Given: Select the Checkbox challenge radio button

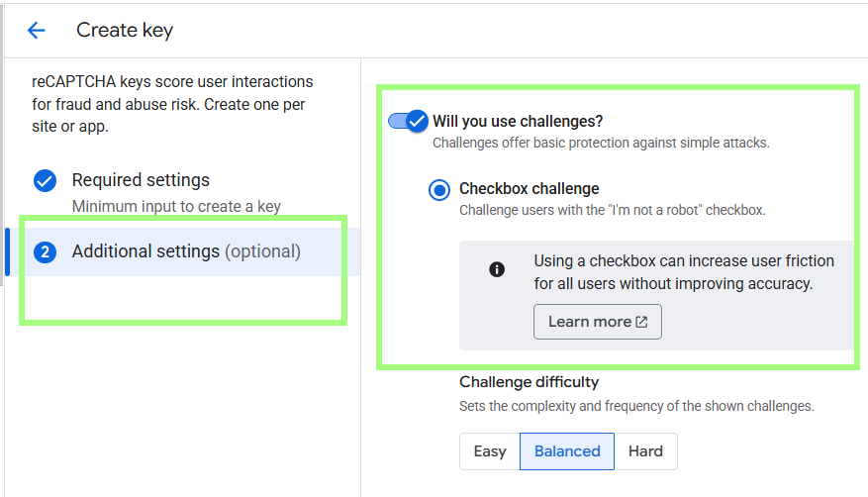Looking at the screenshot, I should [x=439, y=190].
